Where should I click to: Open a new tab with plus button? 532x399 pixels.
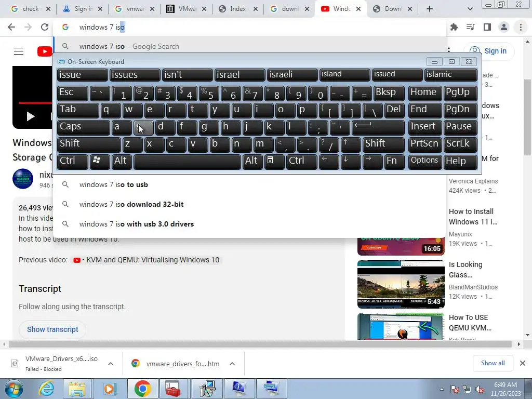point(430,9)
